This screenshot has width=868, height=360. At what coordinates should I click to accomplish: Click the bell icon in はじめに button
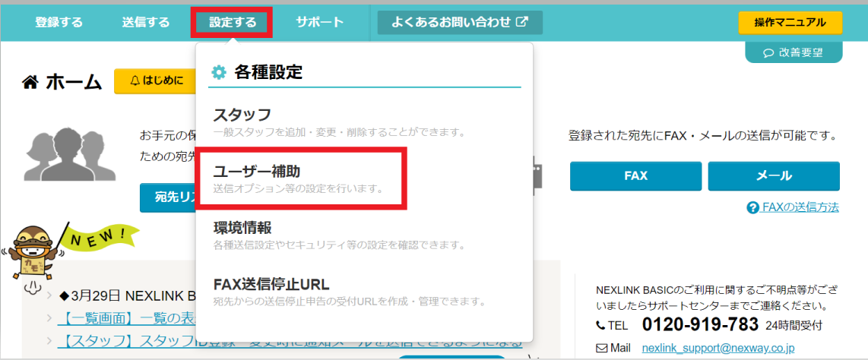click(135, 81)
